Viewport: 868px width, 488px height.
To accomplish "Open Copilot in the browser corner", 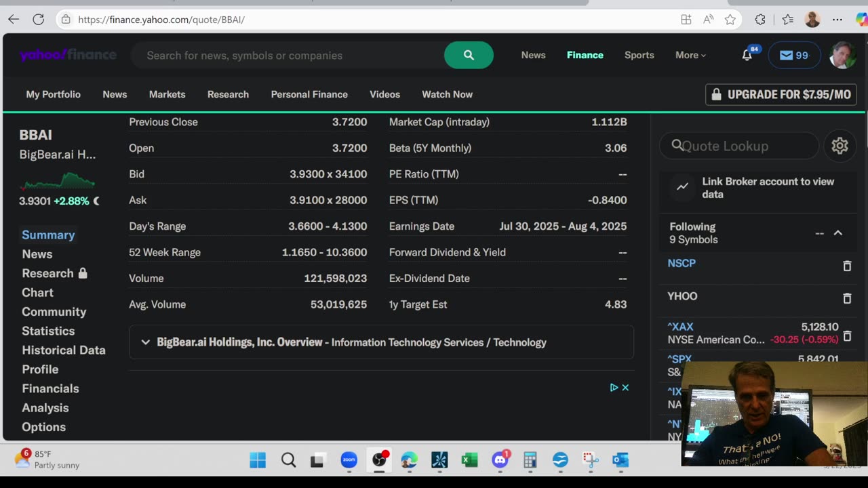I will [x=861, y=20].
